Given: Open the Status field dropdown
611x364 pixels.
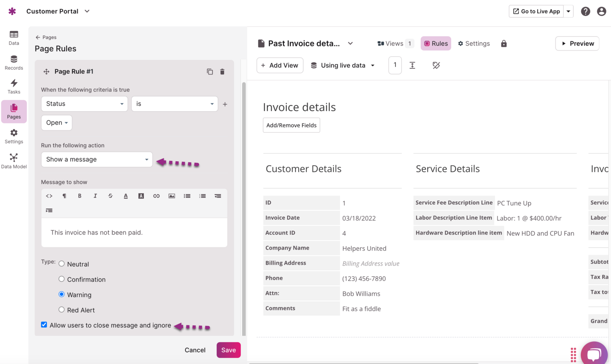Looking at the screenshot, I should [84, 104].
